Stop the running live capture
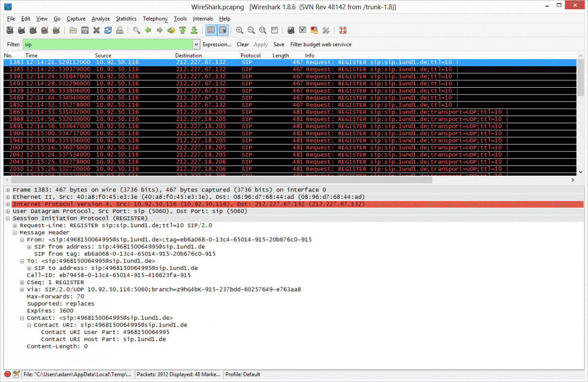 click(45, 30)
